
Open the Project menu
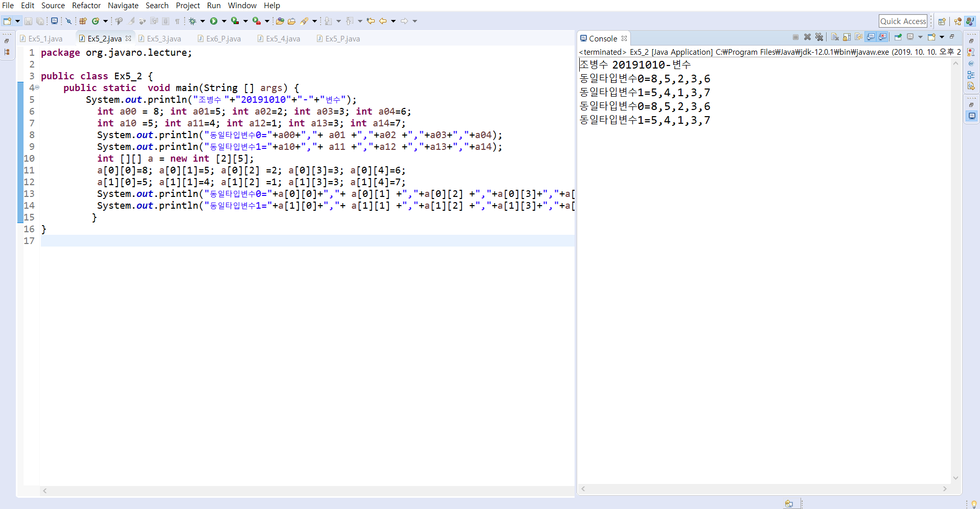click(188, 5)
